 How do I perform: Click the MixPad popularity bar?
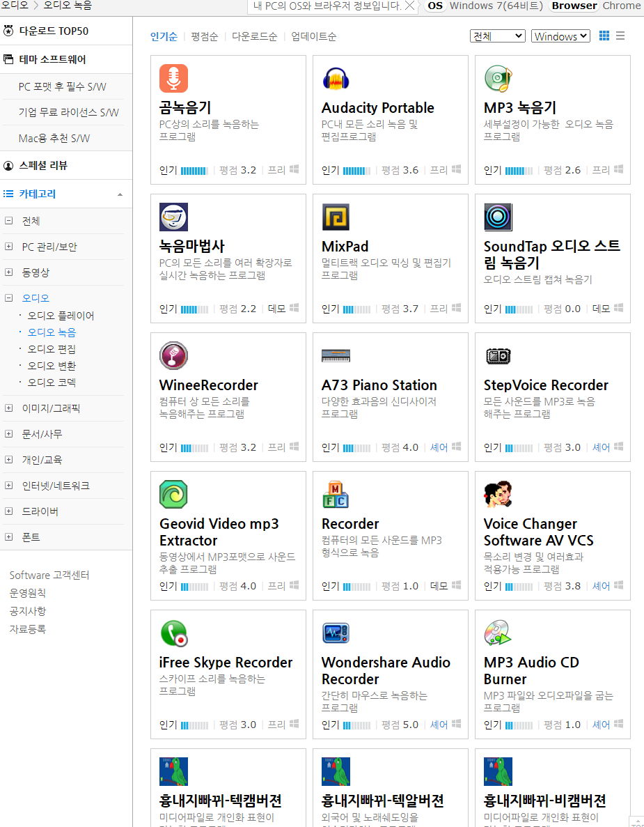356,309
